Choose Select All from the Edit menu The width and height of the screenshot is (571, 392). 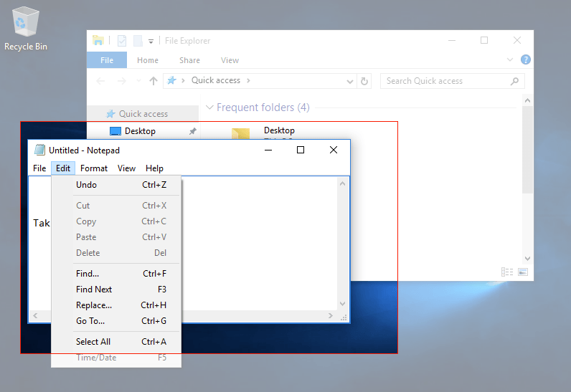(93, 342)
